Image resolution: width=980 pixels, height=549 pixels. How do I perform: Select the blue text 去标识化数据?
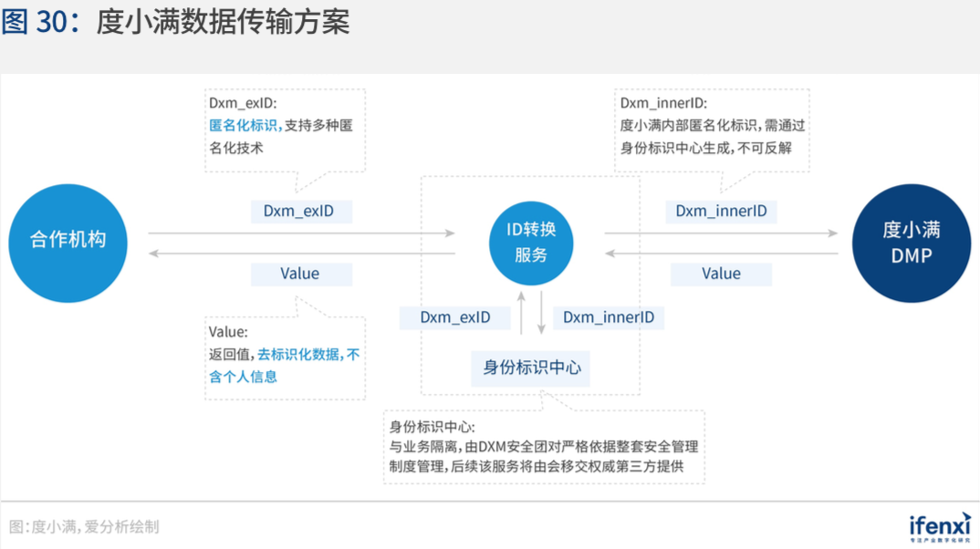[298, 355]
